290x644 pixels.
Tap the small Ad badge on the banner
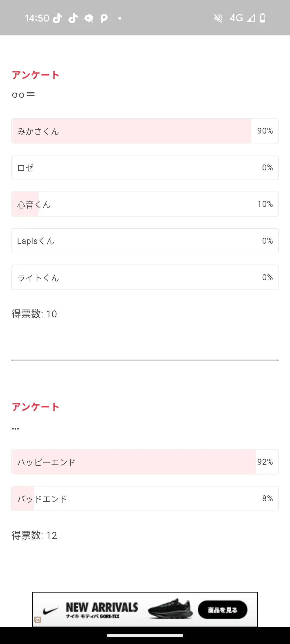click(38, 620)
